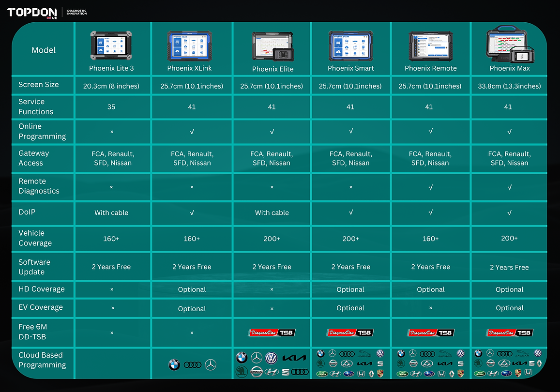Click the Mercedes logo in Phoenix Elite column
The height and width of the screenshot is (392, 560).
point(257,357)
